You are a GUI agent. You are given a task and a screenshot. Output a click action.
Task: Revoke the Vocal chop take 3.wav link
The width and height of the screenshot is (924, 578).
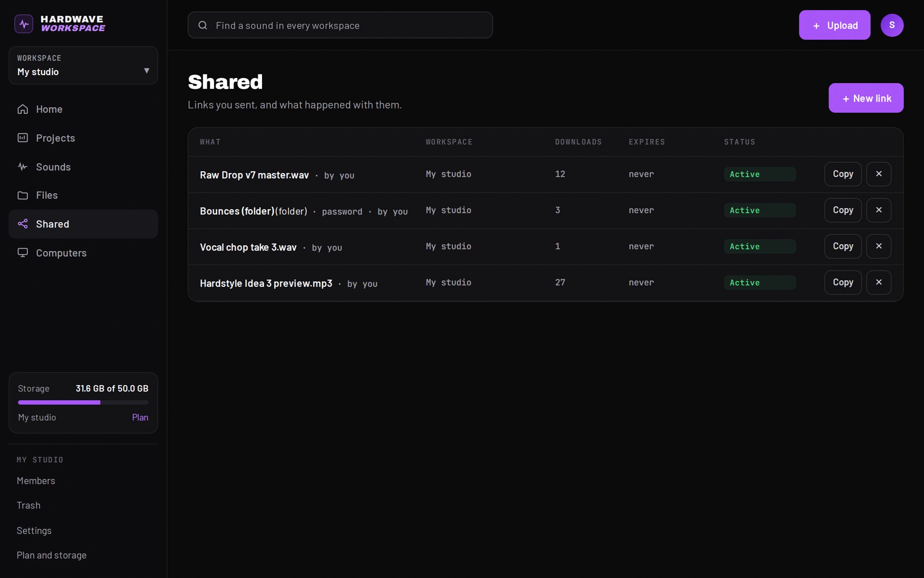point(879,246)
